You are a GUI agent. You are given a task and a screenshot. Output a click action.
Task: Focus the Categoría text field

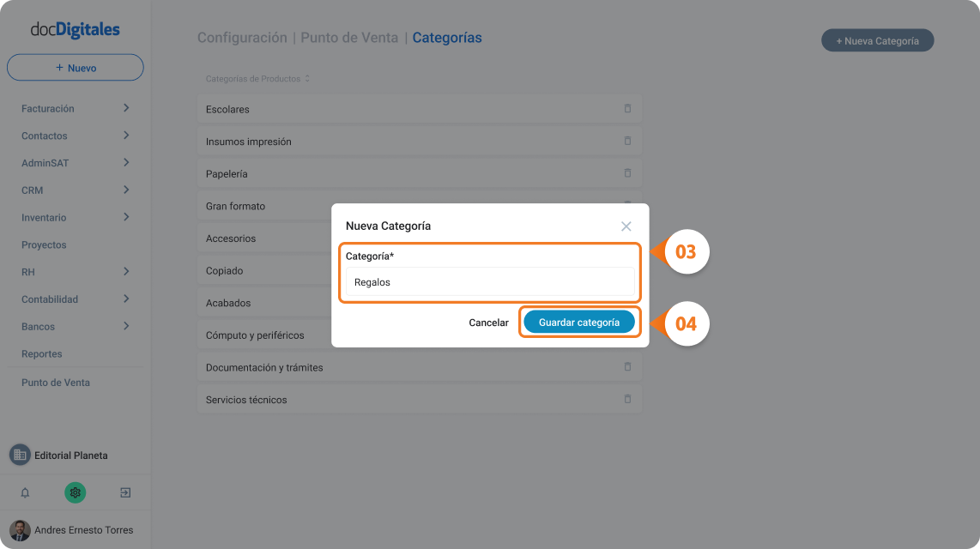pos(490,282)
